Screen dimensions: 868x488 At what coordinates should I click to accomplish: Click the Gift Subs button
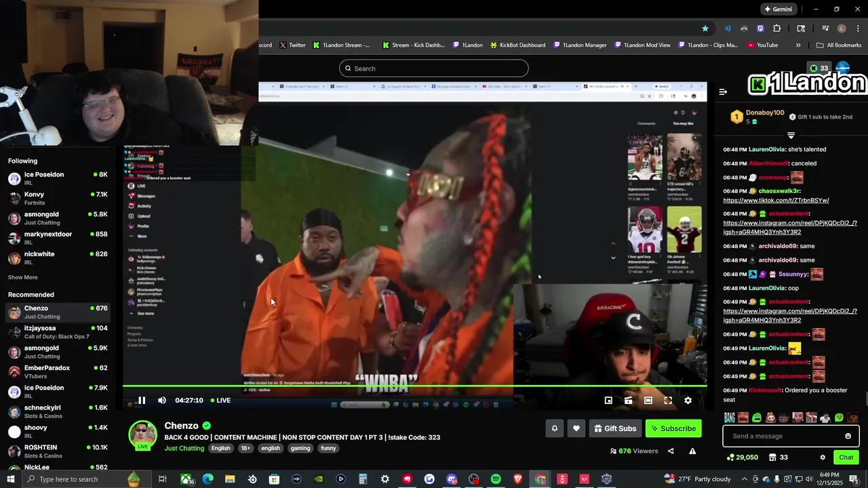click(x=616, y=428)
